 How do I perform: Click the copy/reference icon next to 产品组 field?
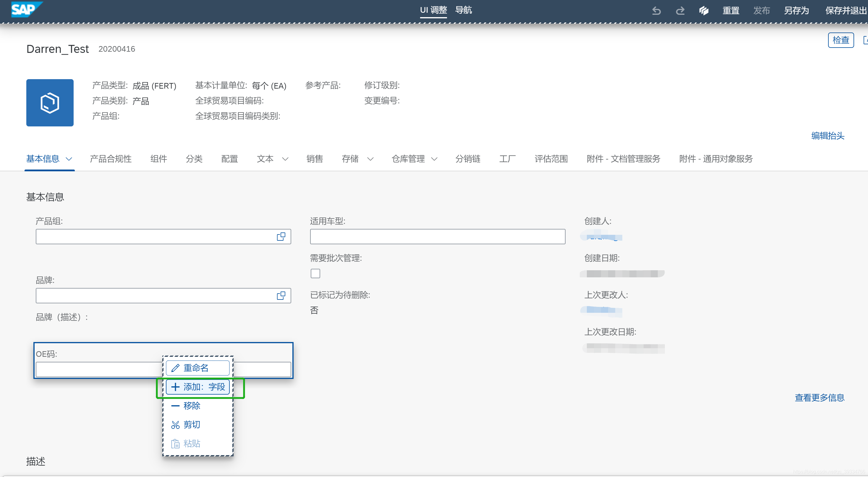(281, 236)
